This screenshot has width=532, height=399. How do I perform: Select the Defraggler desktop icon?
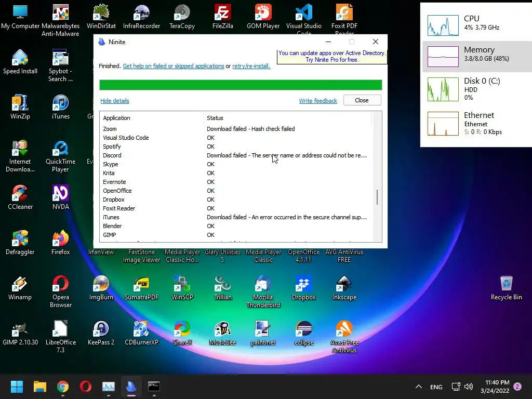click(20, 243)
